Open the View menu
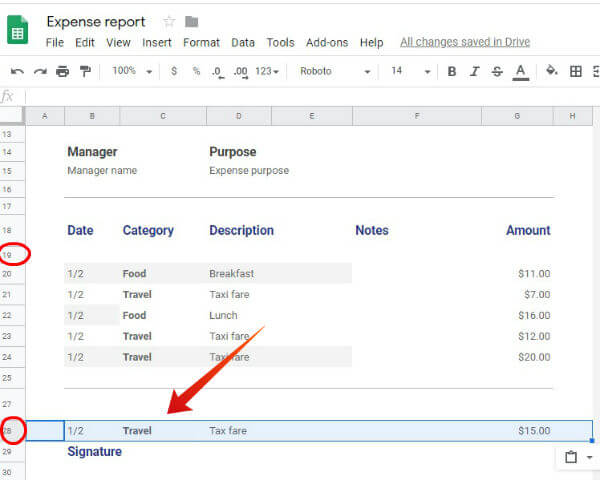The height and width of the screenshot is (480, 600). click(x=118, y=42)
